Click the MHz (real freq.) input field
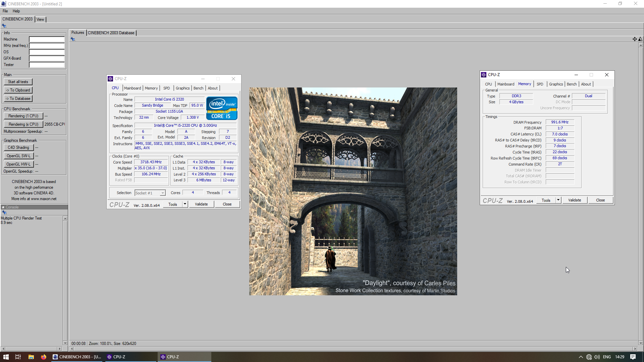The image size is (644, 362). [47, 46]
